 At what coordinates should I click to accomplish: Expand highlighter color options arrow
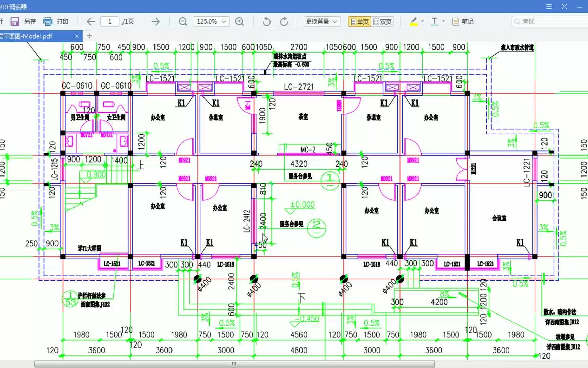(x=422, y=21)
